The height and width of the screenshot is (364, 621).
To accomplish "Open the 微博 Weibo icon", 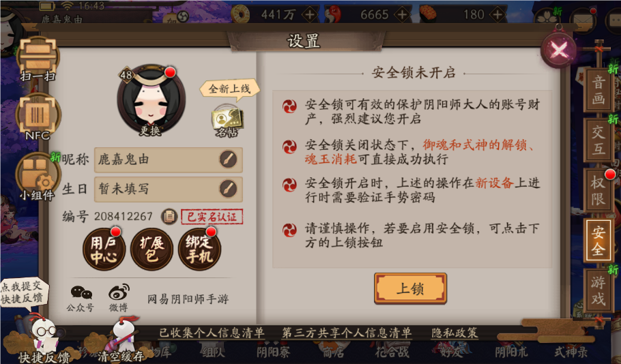I will [119, 298].
